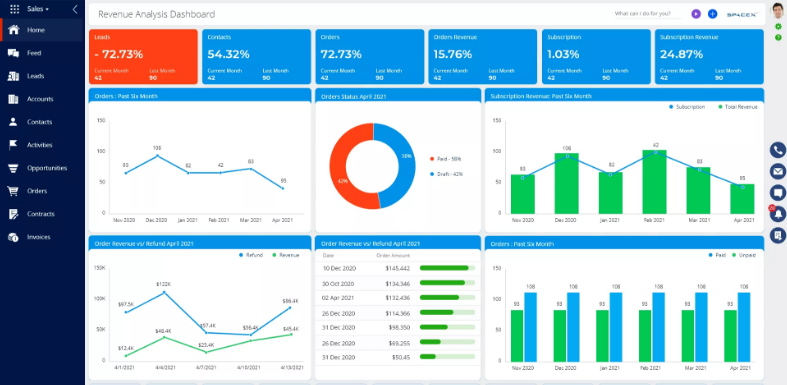Open the Subscription Revenue 24.87% card
Screen dimensions: 787x385
[709, 57]
